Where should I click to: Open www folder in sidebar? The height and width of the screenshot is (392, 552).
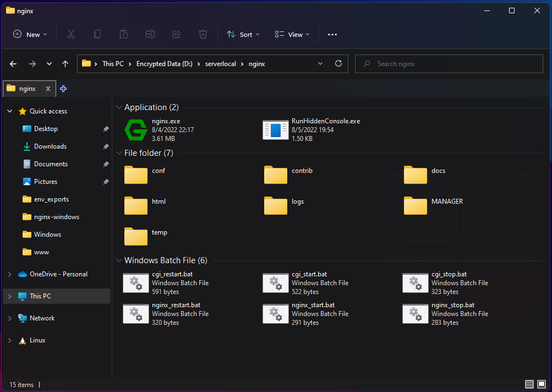41,252
